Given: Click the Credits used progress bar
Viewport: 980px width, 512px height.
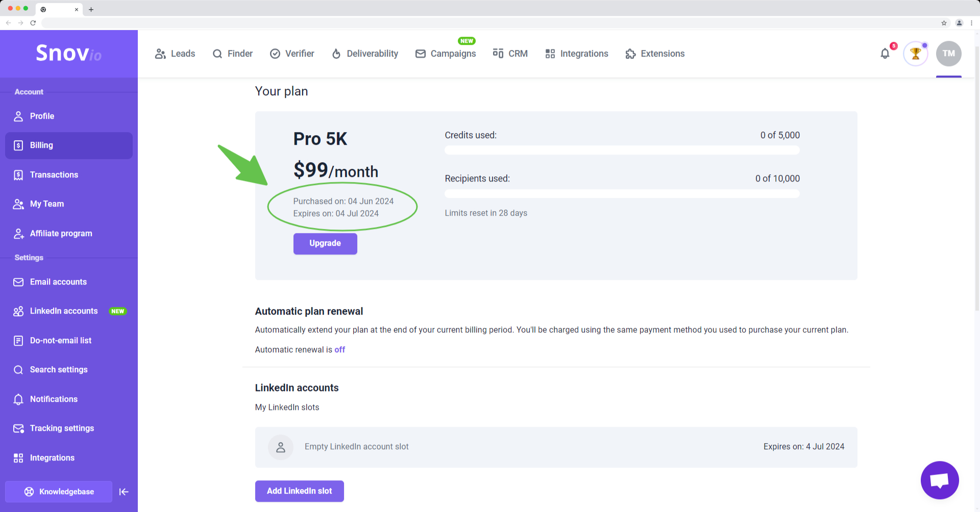Looking at the screenshot, I should coord(622,150).
